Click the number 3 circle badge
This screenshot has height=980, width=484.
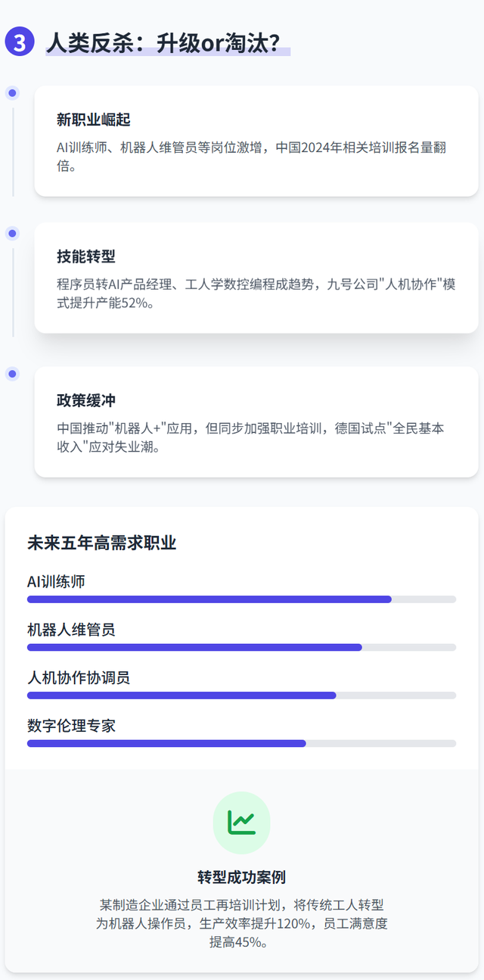pyautogui.click(x=20, y=42)
